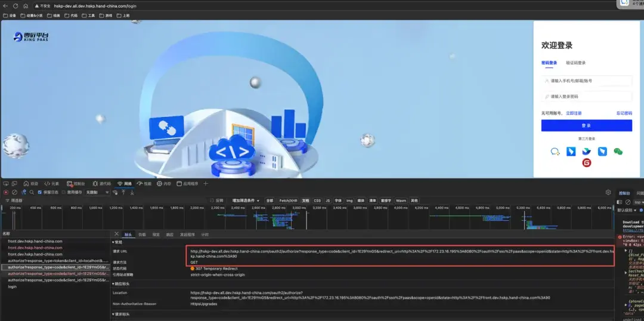Switch to the 验证码登录 tab
Image resolution: width=644 pixels, height=321 pixels.
pyautogui.click(x=575, y=63)
